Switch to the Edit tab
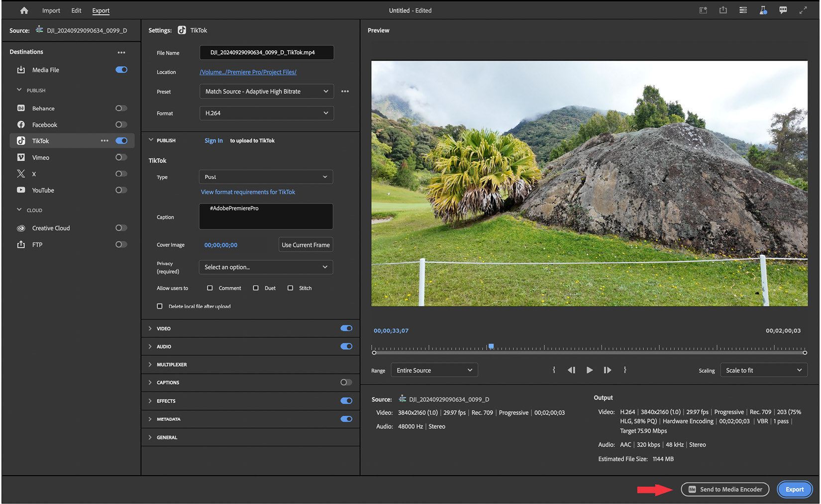This screenshot has width=821, height=504. [76, 10]
